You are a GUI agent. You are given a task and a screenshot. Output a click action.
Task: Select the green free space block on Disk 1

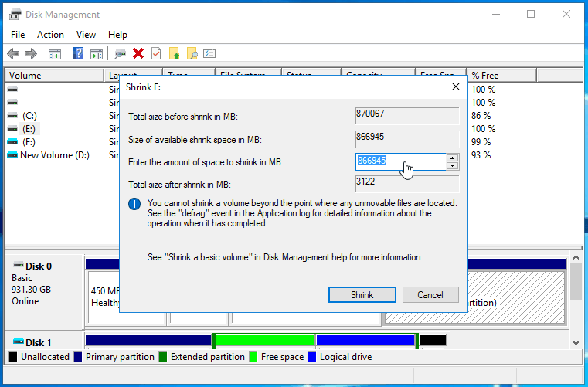(265, 341)
